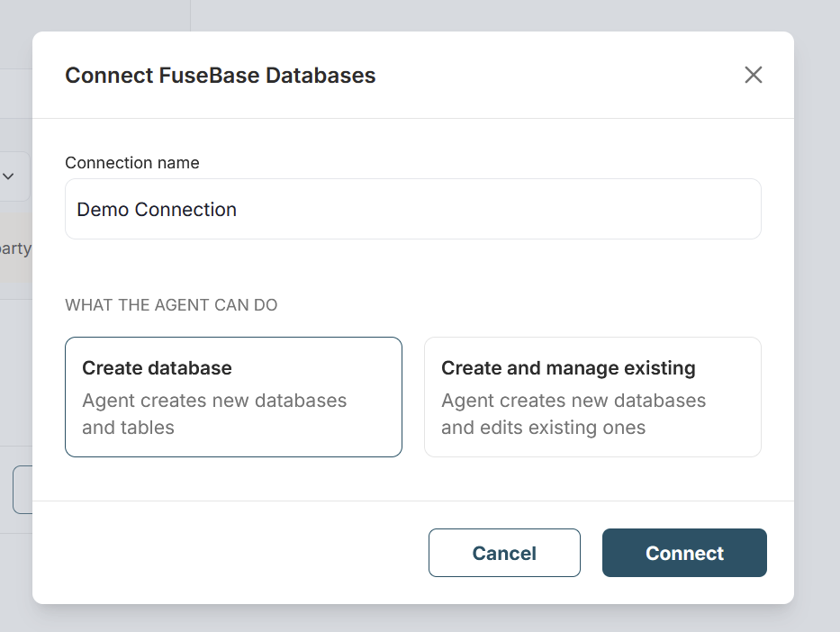
Task: Click the highlighted 'party' item behind dialog
Action: [15, 248]
